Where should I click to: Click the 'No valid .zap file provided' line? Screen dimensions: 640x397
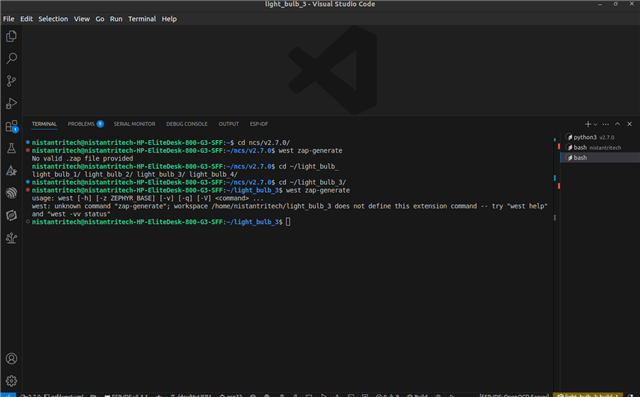[x=82, y=159]
